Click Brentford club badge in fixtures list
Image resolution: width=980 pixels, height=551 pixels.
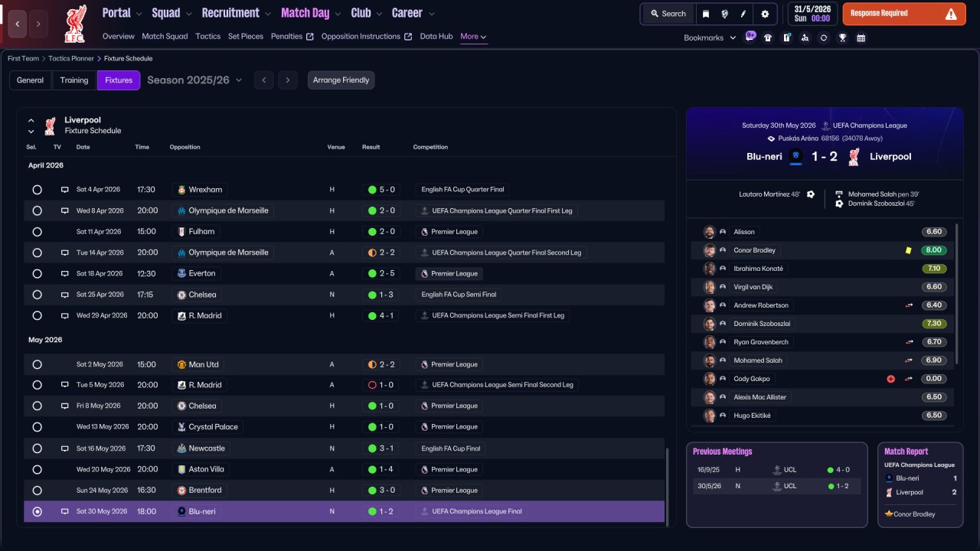[181, 491]
